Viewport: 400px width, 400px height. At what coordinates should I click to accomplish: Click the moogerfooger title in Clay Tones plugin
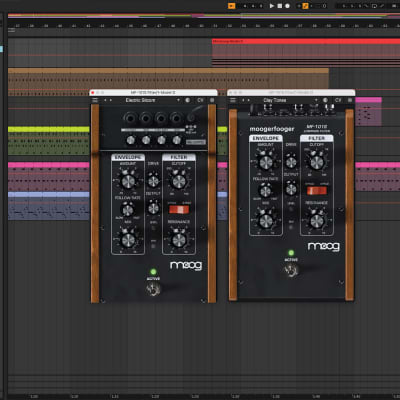pyautogui.click(x=272, y=129)
